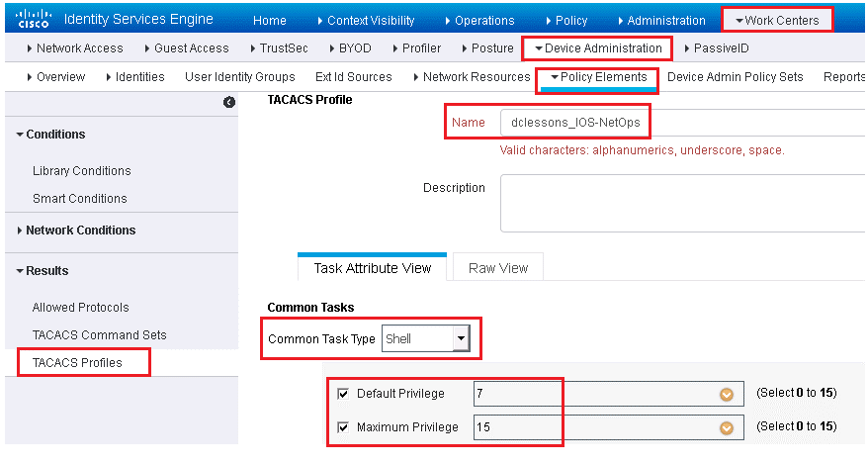Image resolution: width=868 pixels, height=464 pixels.
Task: Open the Profiler submenu
Action: point(417,48)
